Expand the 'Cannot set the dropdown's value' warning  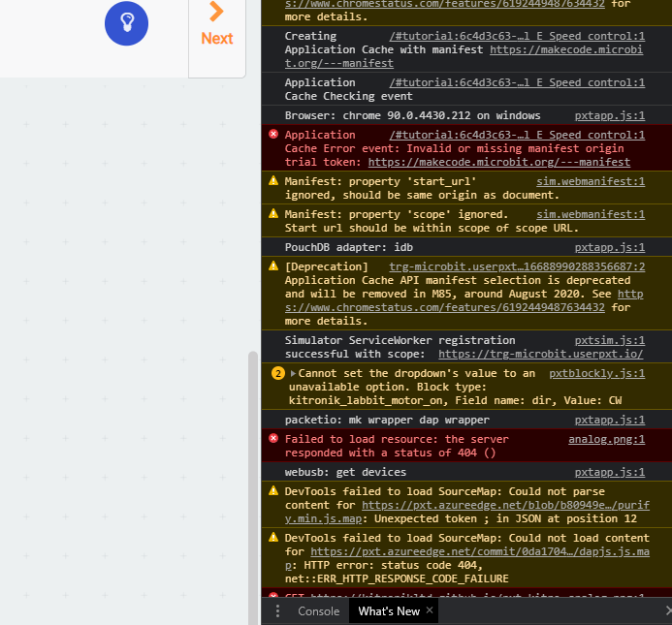pyautogui.click(x=293, y=373)
